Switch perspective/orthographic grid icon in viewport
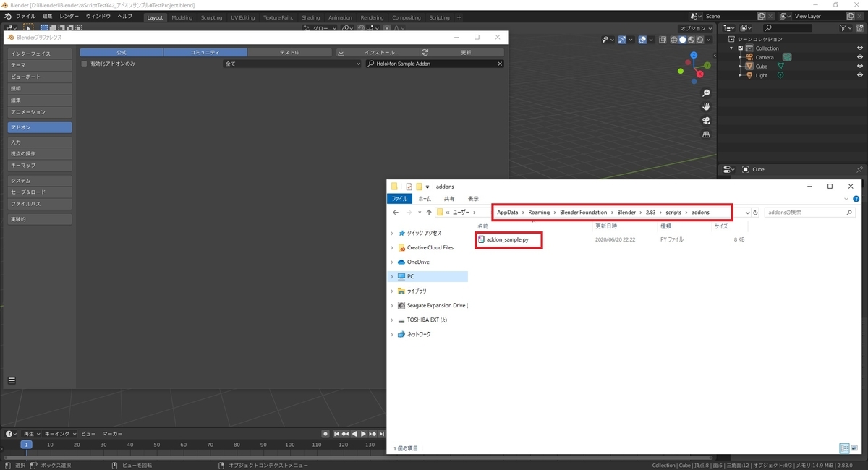The image size is (868, 470). pos(706,134)
